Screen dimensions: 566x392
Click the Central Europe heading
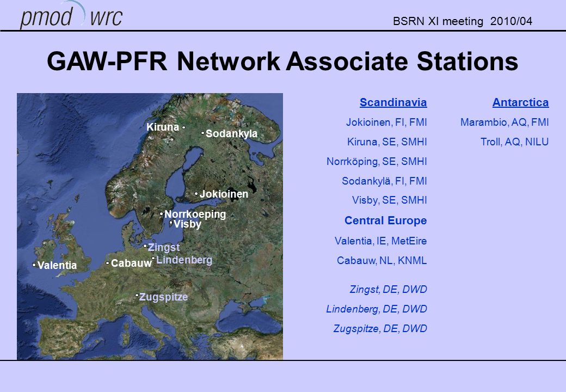[x=385, y=220]
